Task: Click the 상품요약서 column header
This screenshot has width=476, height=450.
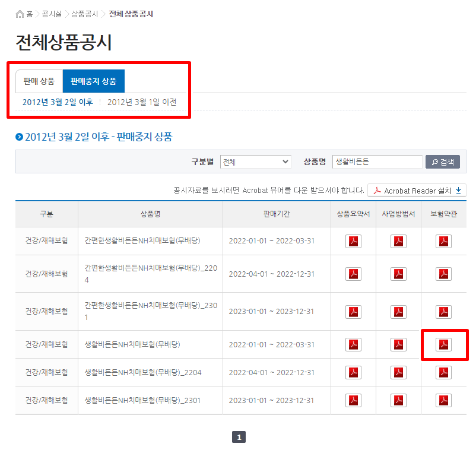Action: click(x=353, y=214)
